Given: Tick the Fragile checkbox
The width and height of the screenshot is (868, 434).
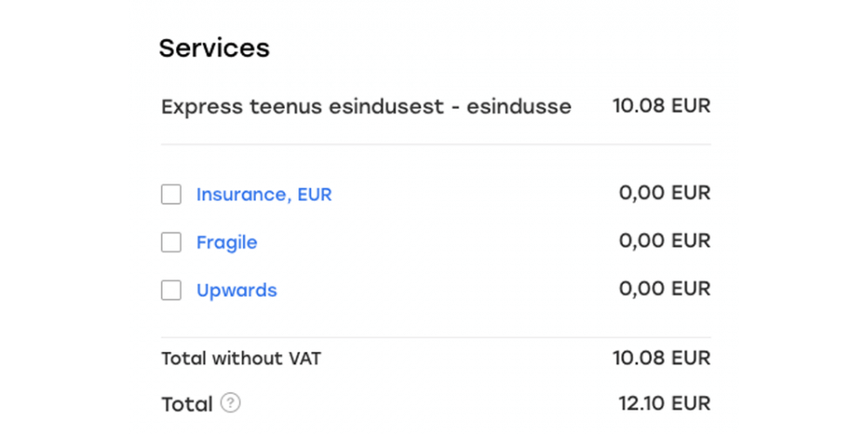Looking at the screenshot, I should click(171, 242).
